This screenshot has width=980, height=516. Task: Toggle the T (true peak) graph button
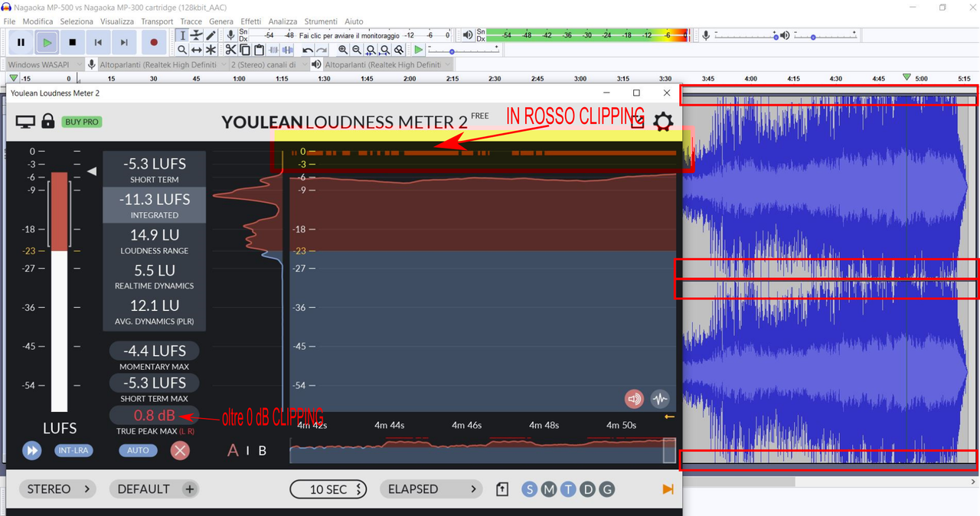click(x=567, y=488)
